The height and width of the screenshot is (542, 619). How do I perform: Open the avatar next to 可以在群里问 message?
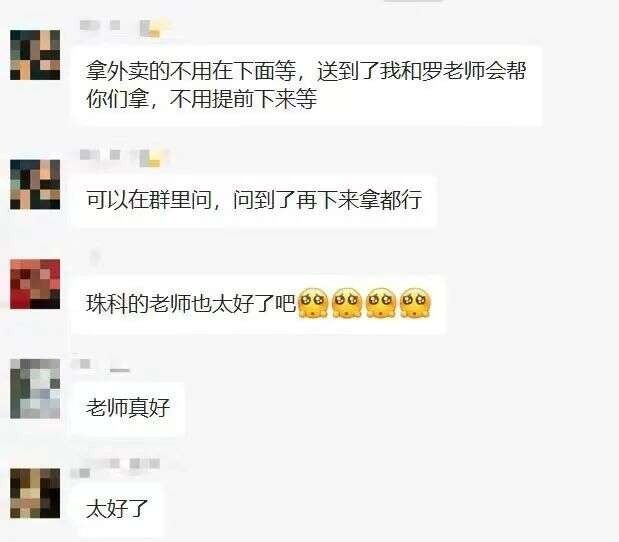point(35,184)
